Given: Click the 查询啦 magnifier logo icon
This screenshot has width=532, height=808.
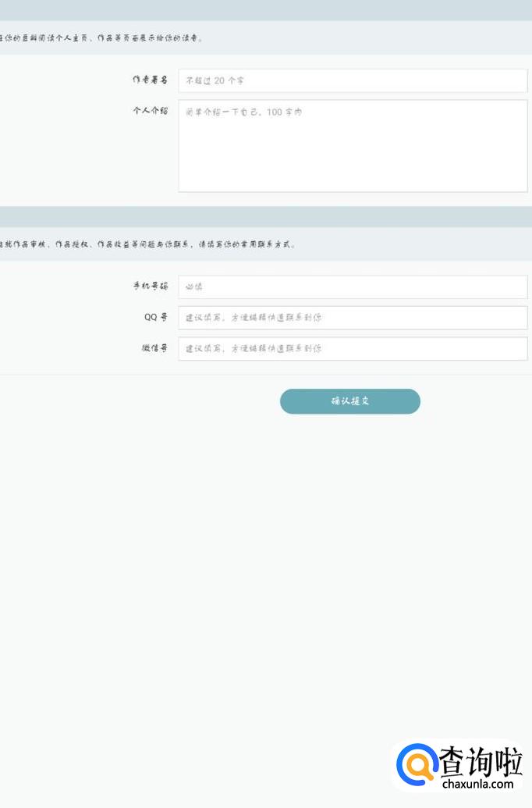Looking at the screenshot, I should point(417,764).
